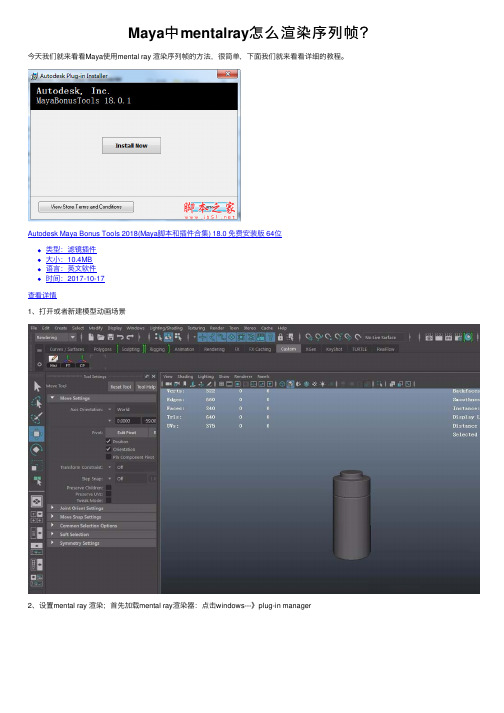Screen dimensions: 504x713
Task: Switch to the Animation shelf tab
Action: coord(184,349)
